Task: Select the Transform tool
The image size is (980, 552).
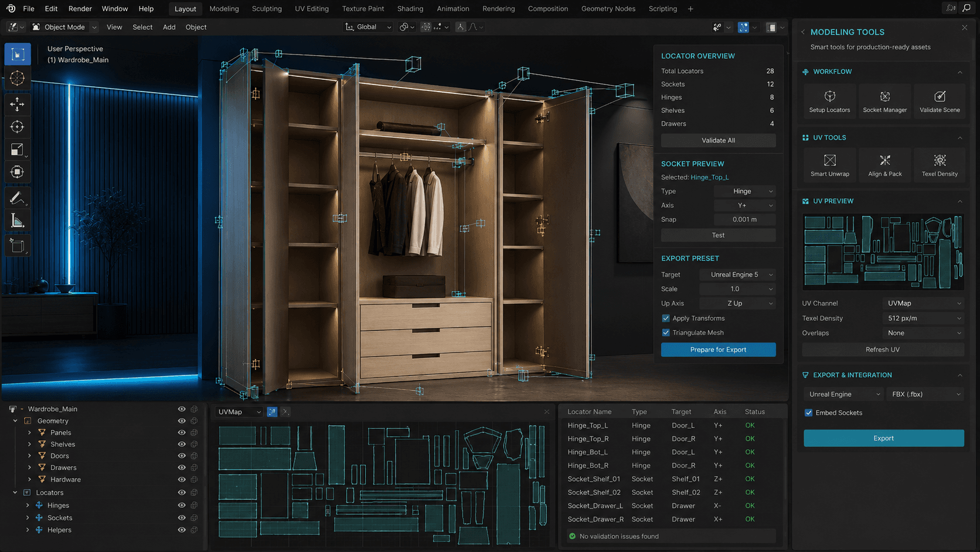Action: [17, 172]
